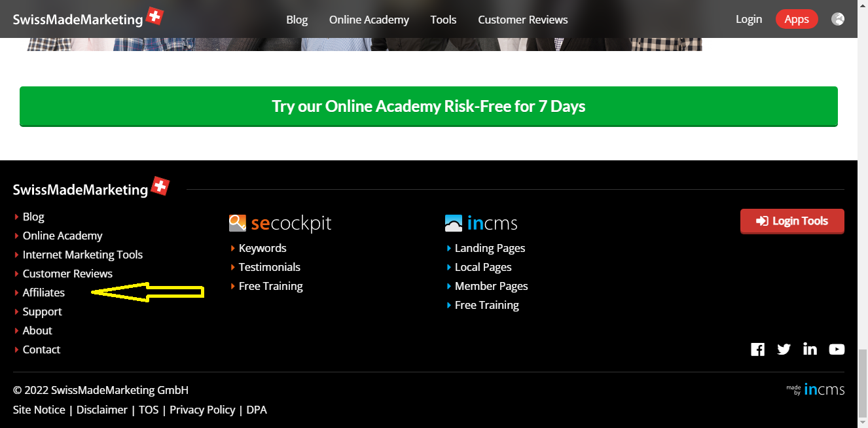Open the Affiliates footer link
This screenshot has height=428, width=868.
[44, 293]
